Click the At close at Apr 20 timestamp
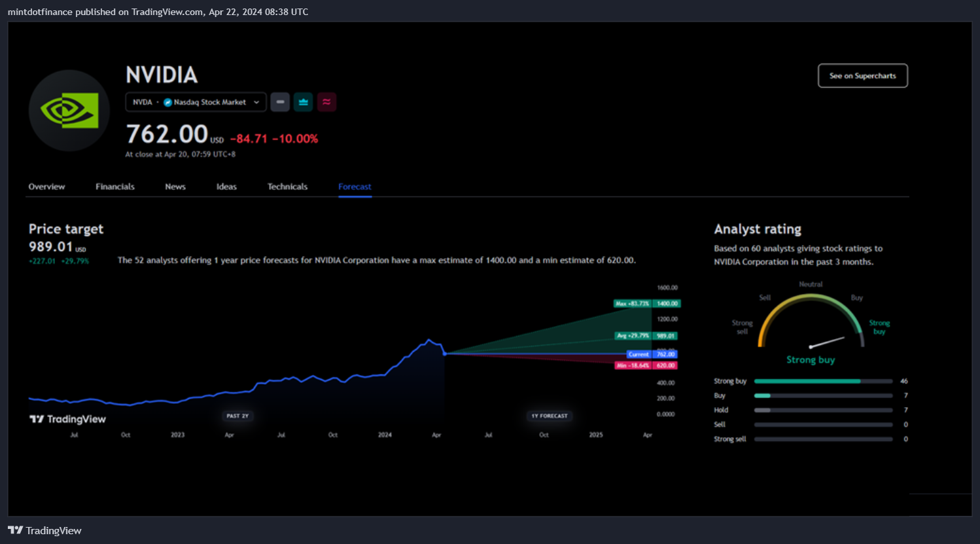 (180, 154)
